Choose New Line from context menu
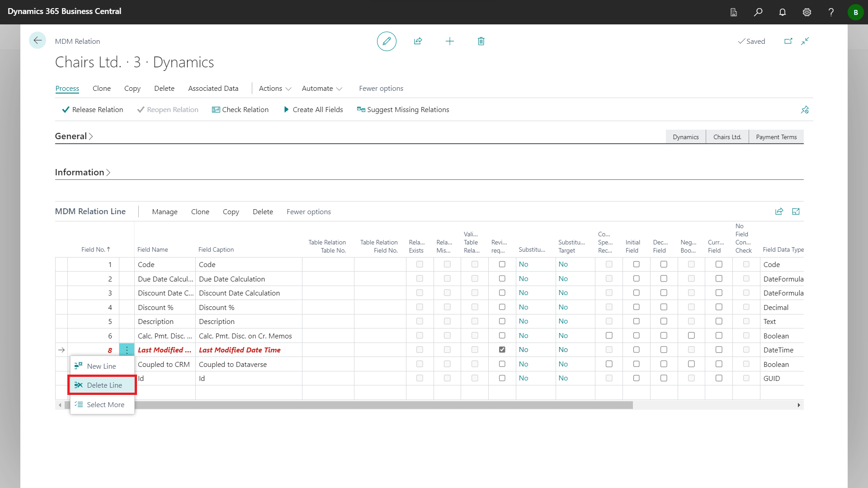The image size is (868, 488). click(x=102, y=366)
